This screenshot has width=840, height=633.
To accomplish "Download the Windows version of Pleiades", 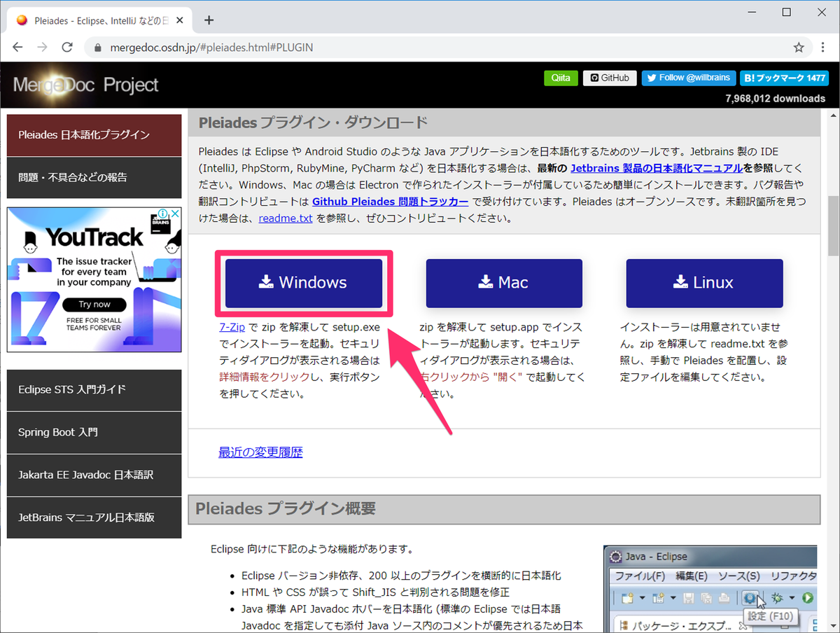I will (x=303, y=283).
